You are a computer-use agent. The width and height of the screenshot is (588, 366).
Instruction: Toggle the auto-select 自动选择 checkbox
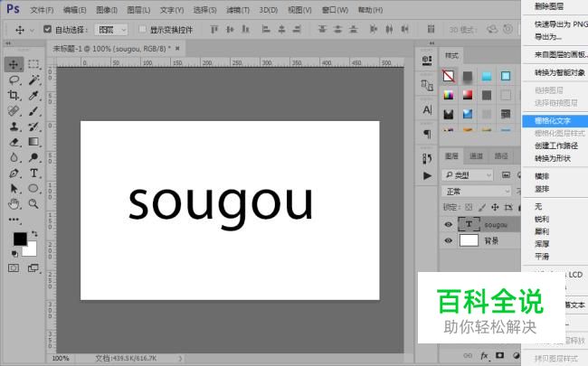47,29
